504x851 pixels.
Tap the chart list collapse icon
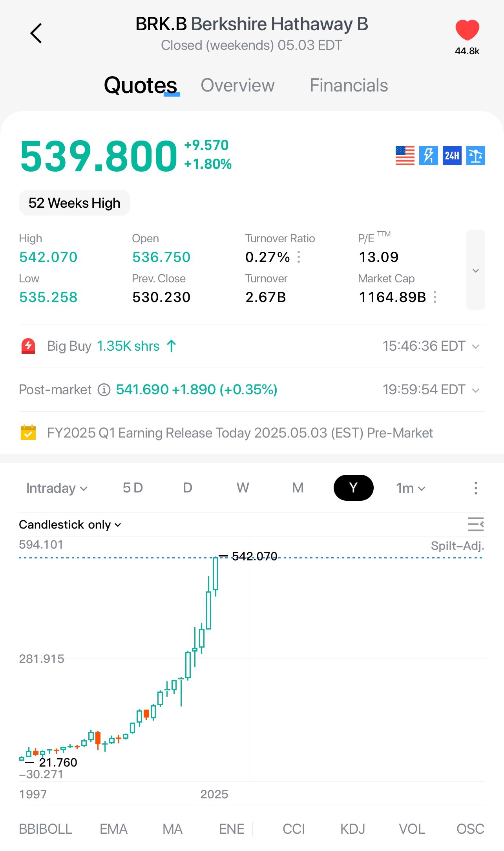point(475,524)
